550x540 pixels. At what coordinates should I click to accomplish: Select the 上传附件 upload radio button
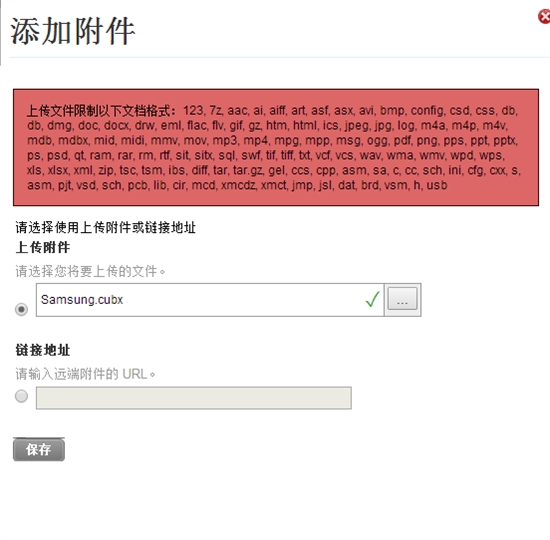(21, 309)
